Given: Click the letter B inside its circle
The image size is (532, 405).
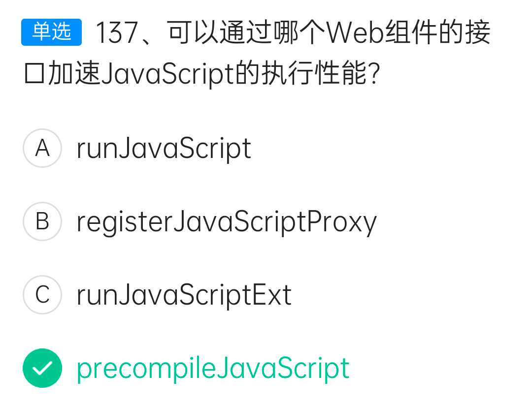Looking at the screenshot, I should pyautogui.click(x=42, y=221).
